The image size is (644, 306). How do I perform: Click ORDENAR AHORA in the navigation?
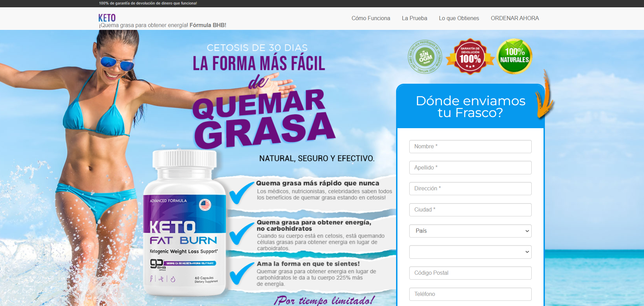coord(515,18)
